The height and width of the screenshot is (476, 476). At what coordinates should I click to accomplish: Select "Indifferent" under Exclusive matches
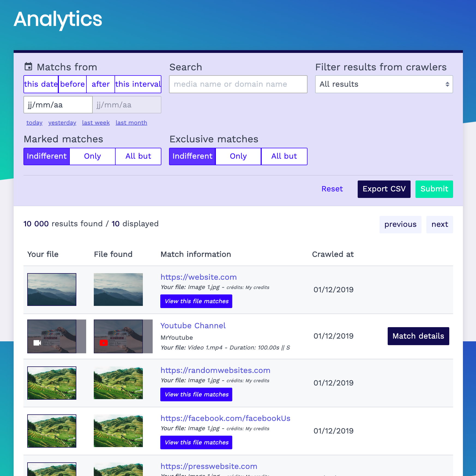point(192,156)
